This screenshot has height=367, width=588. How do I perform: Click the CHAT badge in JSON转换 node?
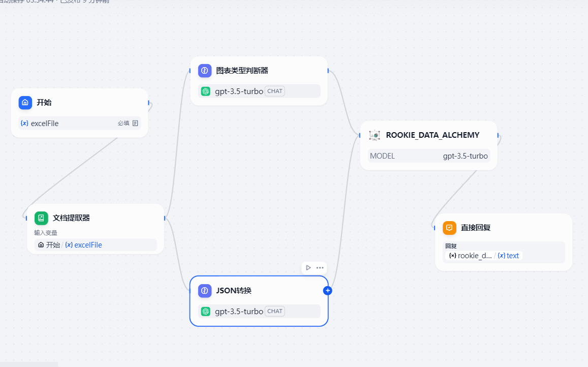(274, 311)
